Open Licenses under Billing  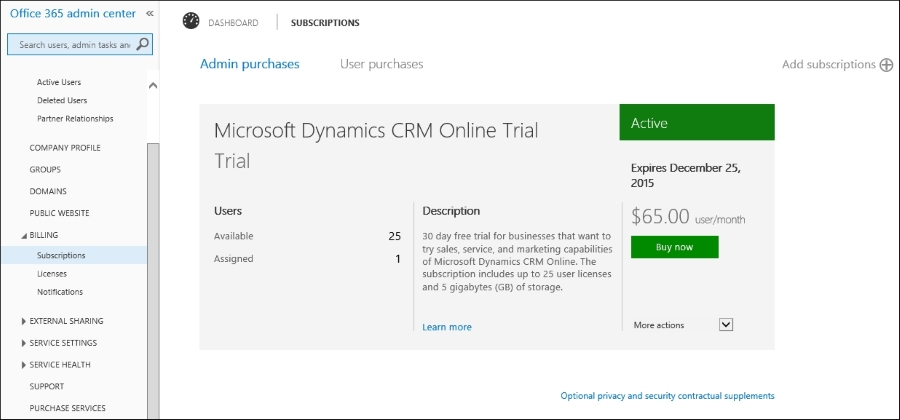(52, 274)
